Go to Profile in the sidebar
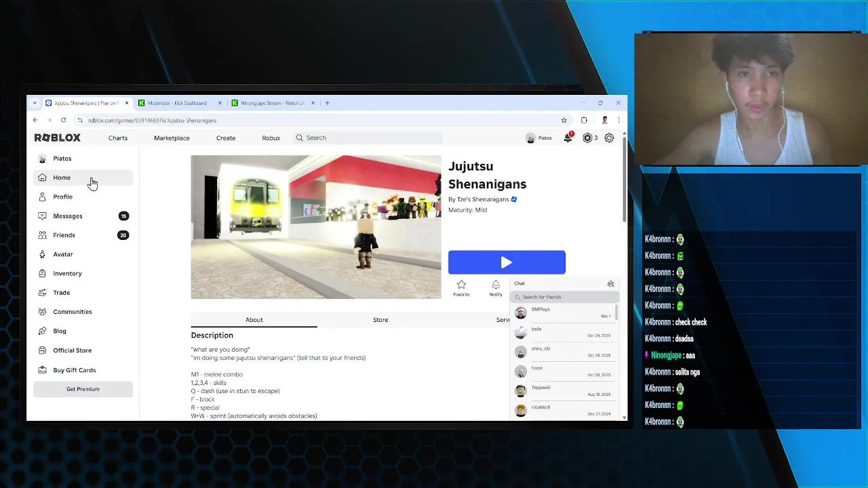Image resolution: width=868 pixels, height=488 pixels. [83, 197]
